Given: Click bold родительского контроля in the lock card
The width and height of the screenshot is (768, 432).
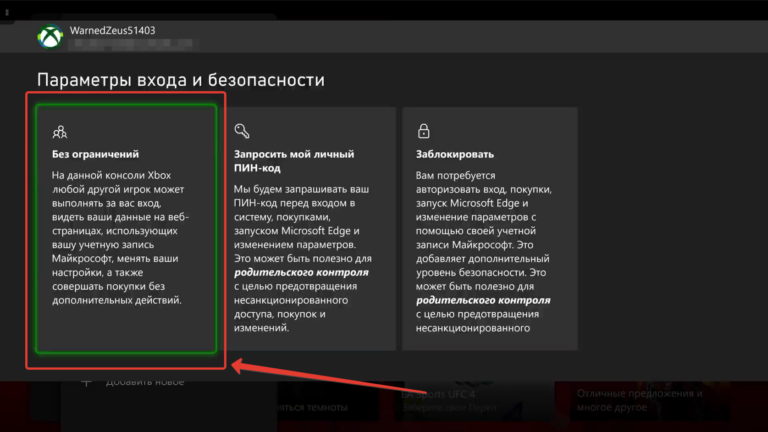Looking at the screenshot, I should click(482, 297).
